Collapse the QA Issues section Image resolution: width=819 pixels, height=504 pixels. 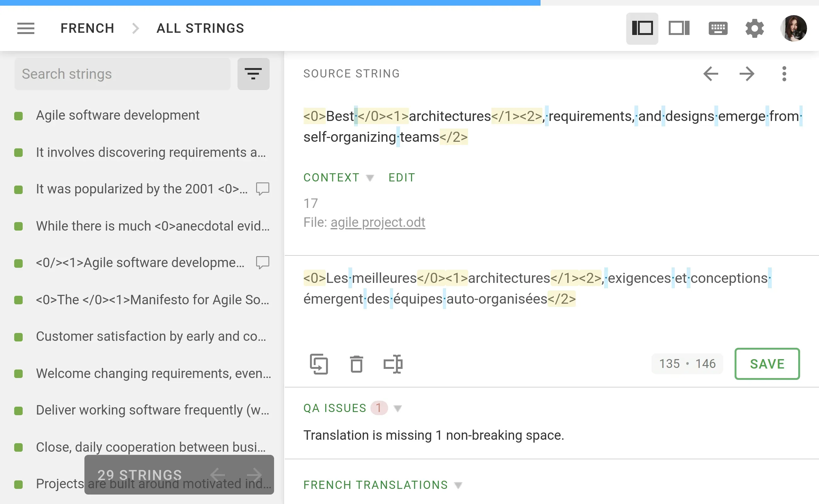tap(397, 408)
